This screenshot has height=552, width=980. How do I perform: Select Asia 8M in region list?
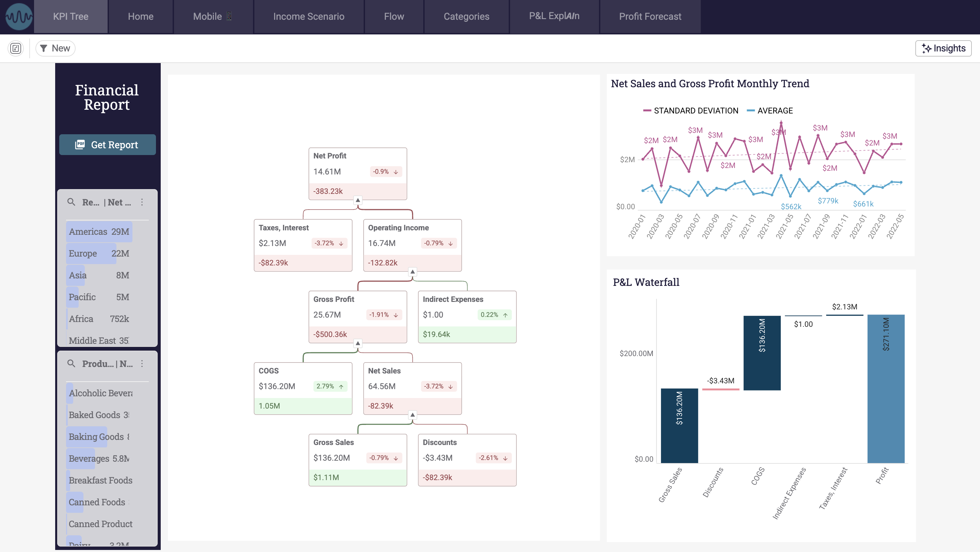[x=99, y=275]
